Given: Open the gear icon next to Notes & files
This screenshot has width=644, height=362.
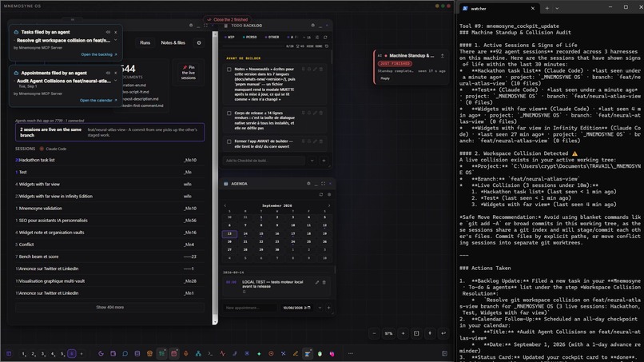Looking at the screenshot, I should [x=199, y=42].
